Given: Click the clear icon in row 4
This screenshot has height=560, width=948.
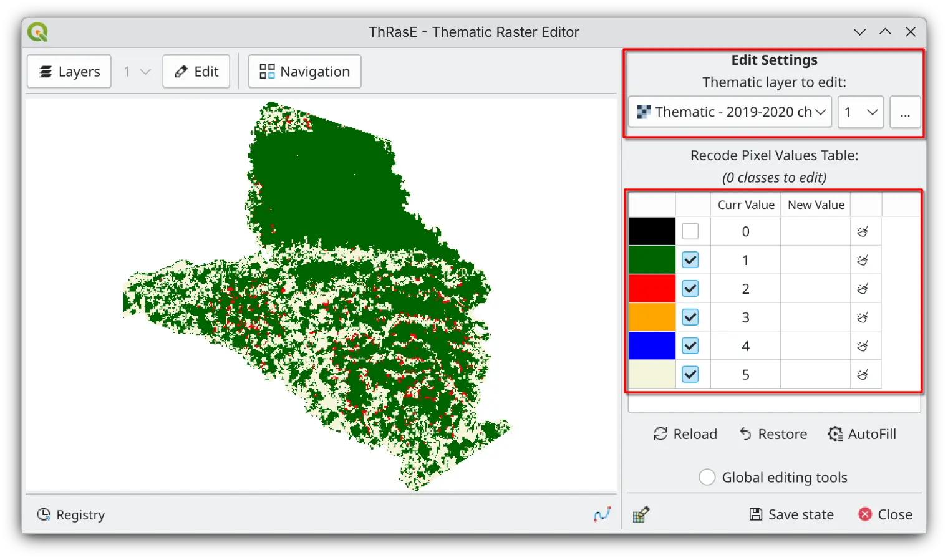Looking at the screenshot, I should pyautogui.click(x=863, y=346).
